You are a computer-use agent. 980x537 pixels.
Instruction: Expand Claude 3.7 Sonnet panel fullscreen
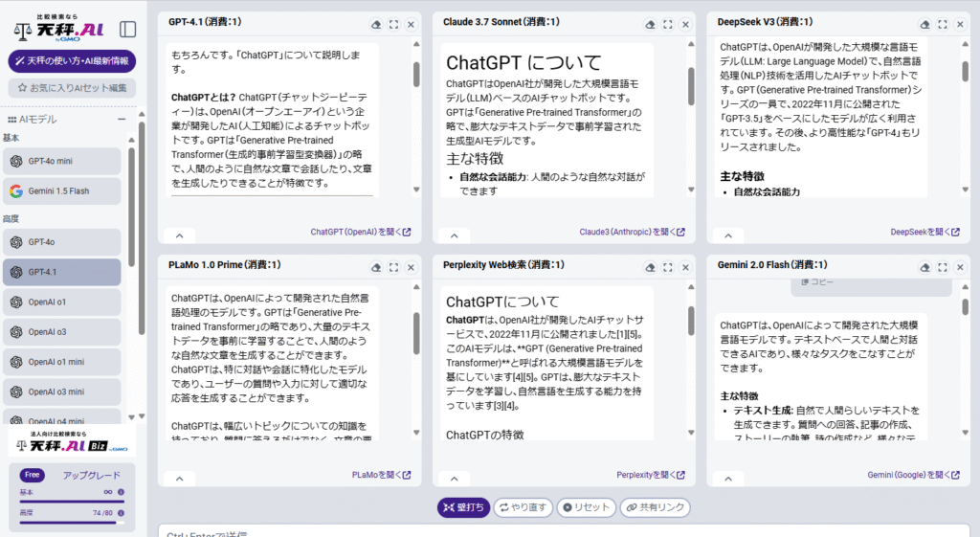click(668, 24)
